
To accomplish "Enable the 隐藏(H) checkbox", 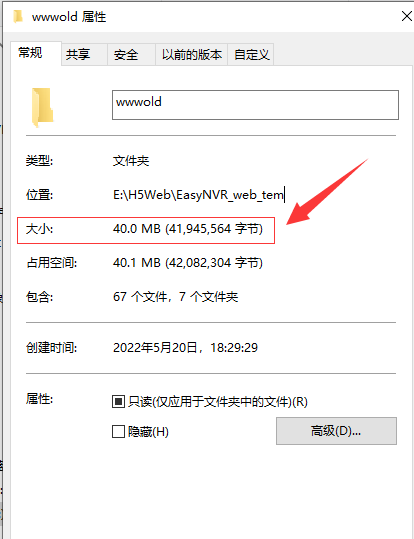I will (118, 431).
